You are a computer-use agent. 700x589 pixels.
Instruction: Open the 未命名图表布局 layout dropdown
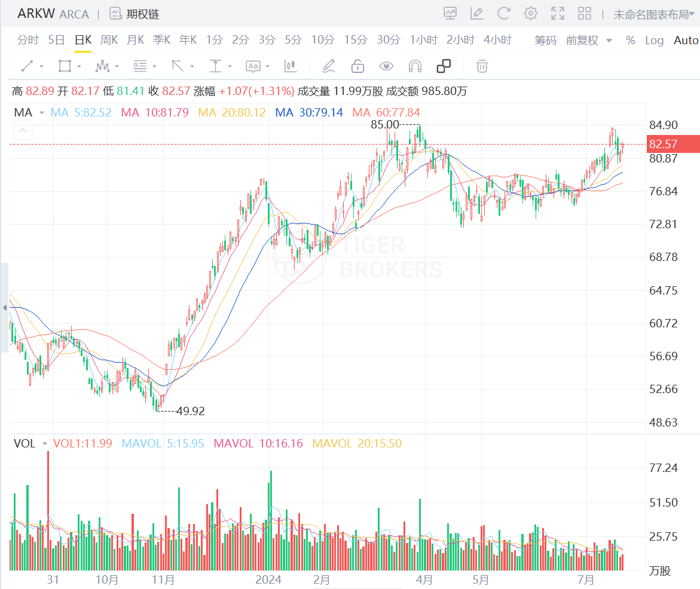[x=655, y=14]
